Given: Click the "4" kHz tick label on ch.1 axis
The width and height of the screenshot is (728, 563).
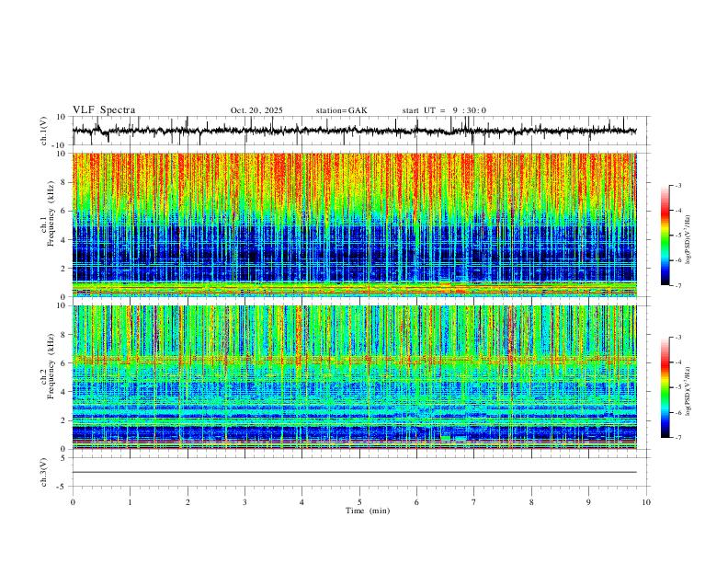Looking at the screenshot, I should pos(64,240).
